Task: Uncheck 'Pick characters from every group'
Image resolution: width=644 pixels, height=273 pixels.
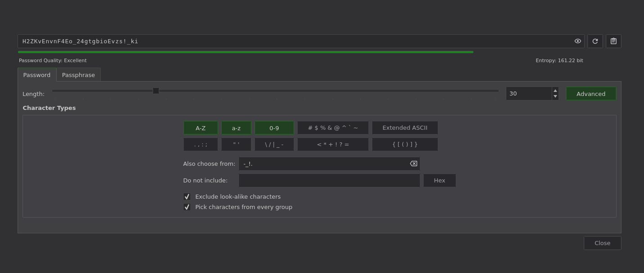Action: 187,207
